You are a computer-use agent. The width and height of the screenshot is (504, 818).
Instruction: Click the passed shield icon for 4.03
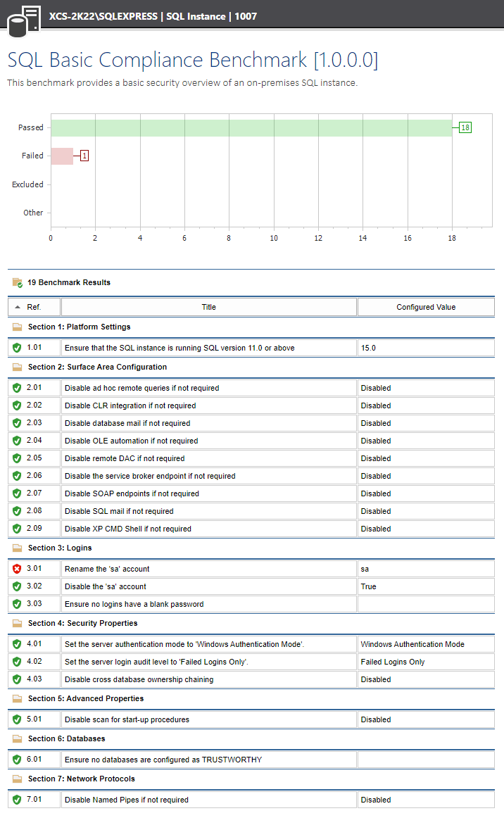17,679
